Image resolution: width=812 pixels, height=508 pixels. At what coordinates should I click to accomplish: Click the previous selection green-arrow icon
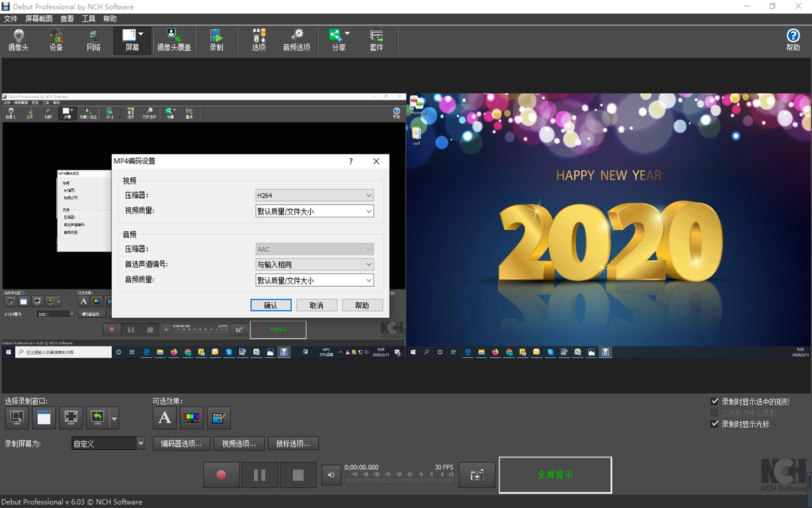click(98, 418)
